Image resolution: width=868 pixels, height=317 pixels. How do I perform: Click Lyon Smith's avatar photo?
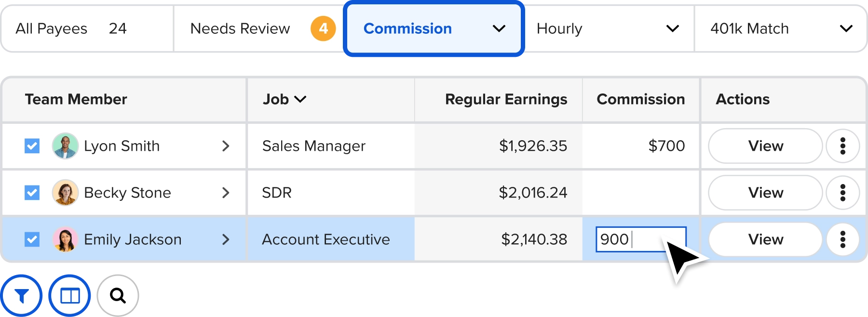pyautogui.click(x=65, y=146)
